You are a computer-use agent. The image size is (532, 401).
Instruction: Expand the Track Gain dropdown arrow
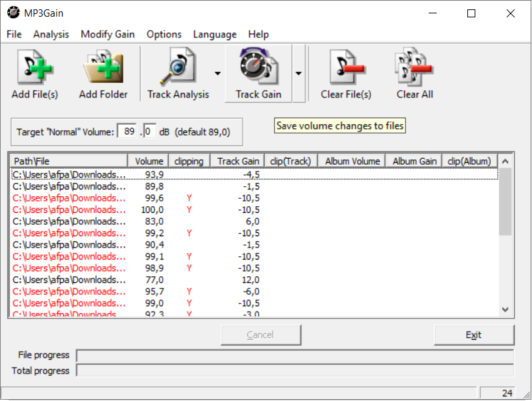tap(299, 74)
